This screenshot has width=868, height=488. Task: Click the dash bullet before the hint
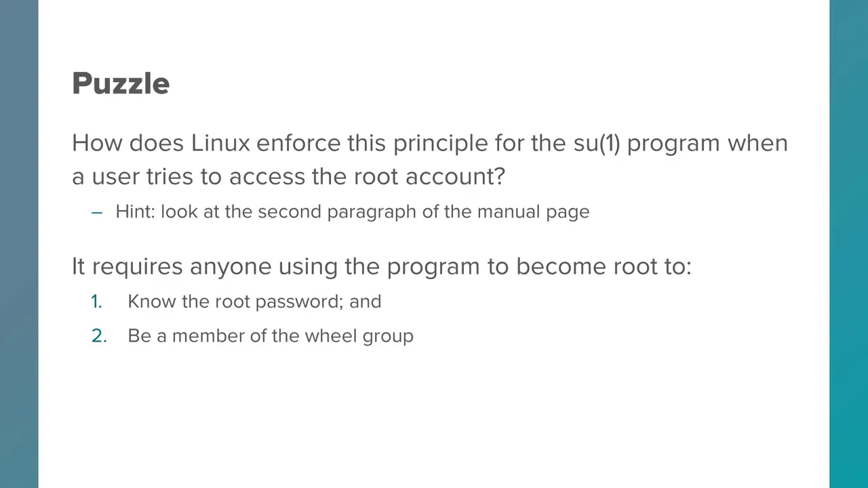coord(96,212)
